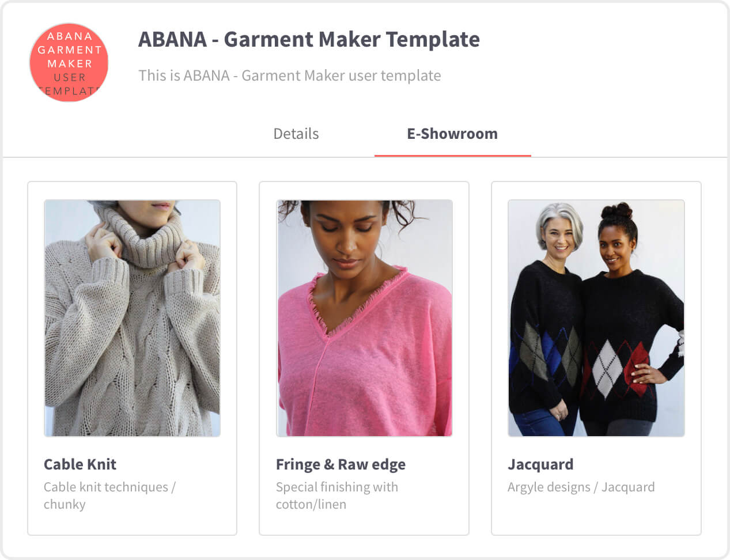Select the Fringe & Raw edge showroom card

(364, 358)
